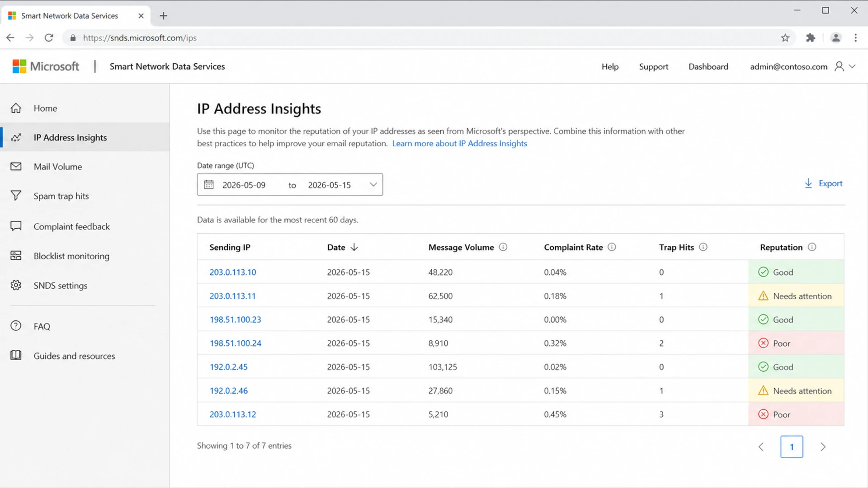Click admin@contoso.com account email

click(x=788, y=66)
